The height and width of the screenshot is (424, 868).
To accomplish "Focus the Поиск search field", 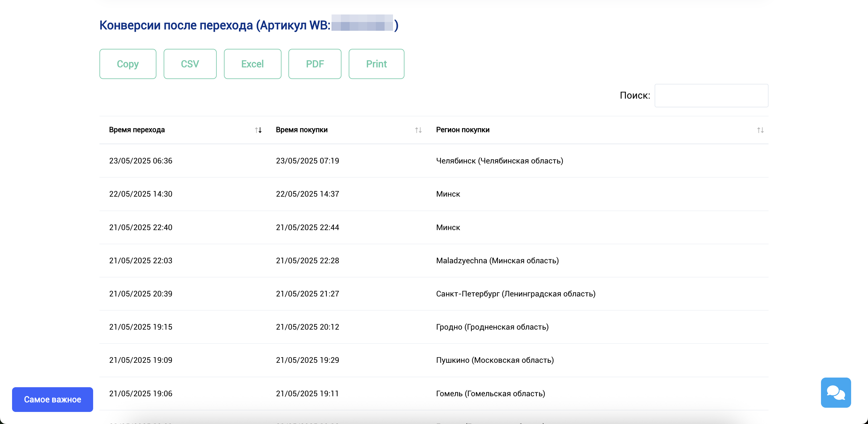I will point(711,96).
